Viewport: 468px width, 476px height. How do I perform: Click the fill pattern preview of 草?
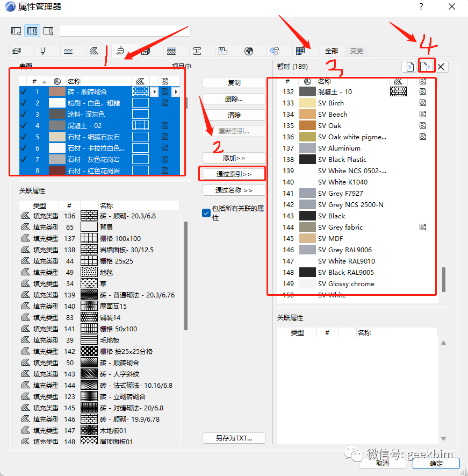pos(89,283)
